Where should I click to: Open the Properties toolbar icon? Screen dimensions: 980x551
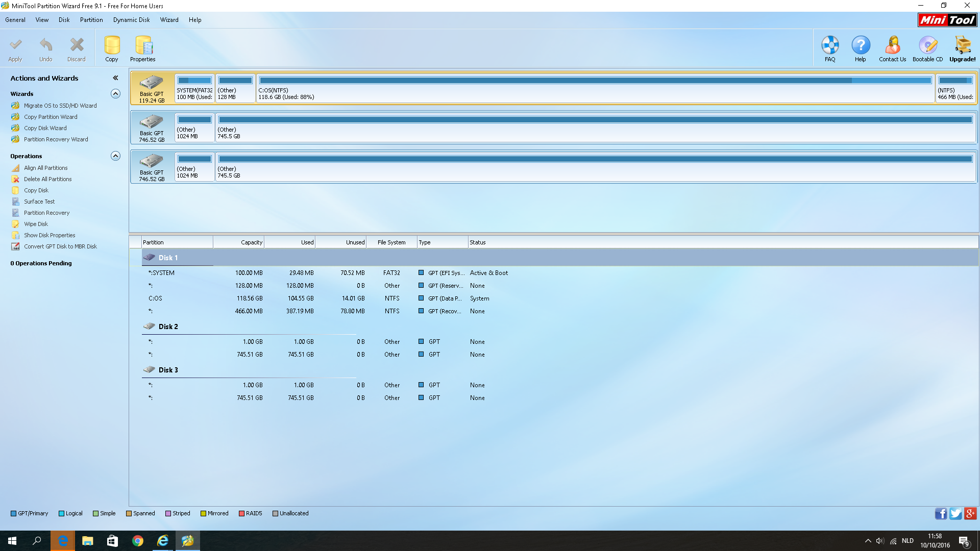click(x=143, y=45)
